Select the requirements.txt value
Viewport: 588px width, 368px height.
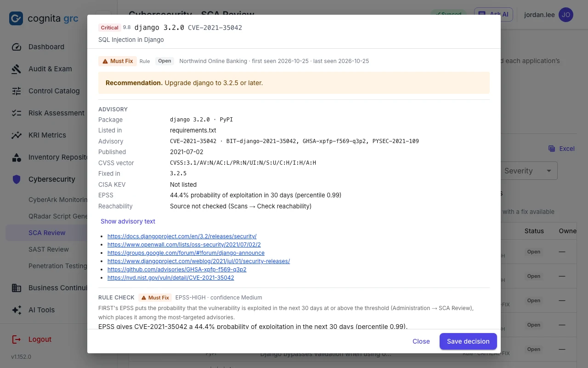point(193,130)
